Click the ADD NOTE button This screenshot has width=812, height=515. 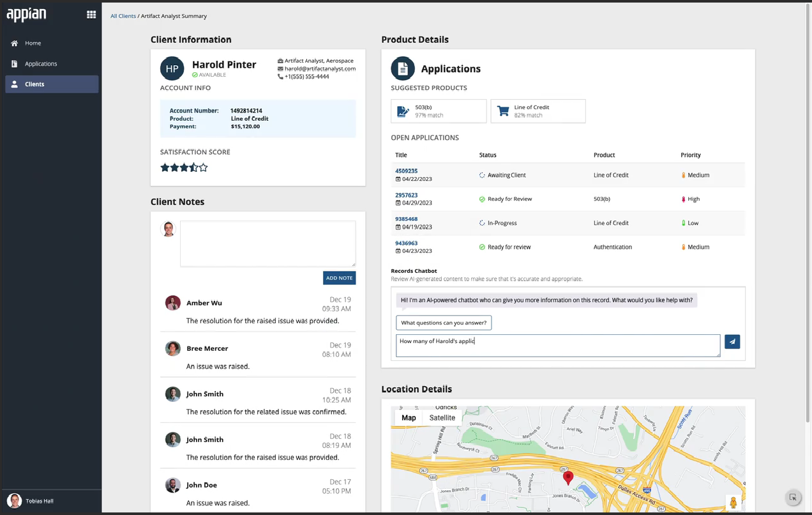pyautogui.click(x=339, y=278)
